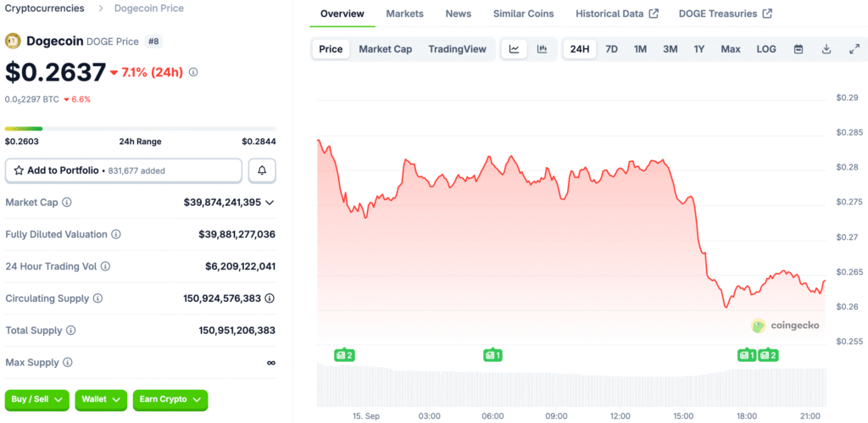Click the price alert bell icon
Screen dimensions: 868x423
pyautogui.click(x=262, y=170)
